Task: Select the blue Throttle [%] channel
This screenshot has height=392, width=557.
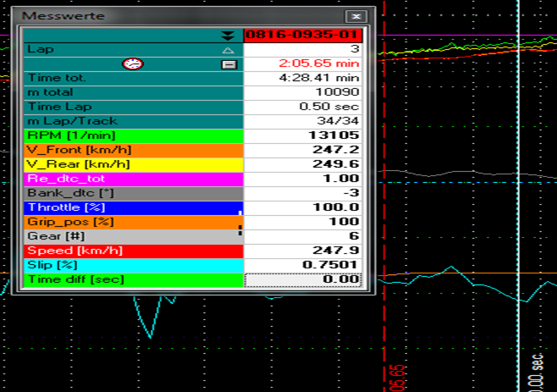Action: click(133, 207)
